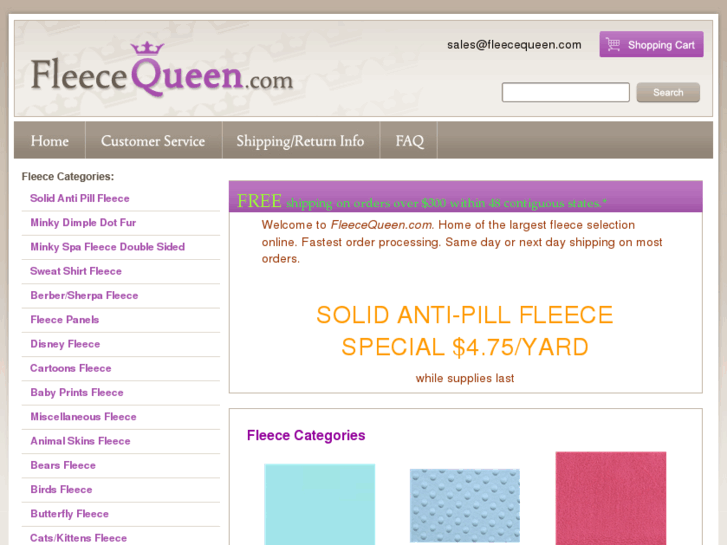Browse Berber/Sherpa Fleece category
Image resolution: width=727 pixels, height=545 pixels.
pos(84,295)
